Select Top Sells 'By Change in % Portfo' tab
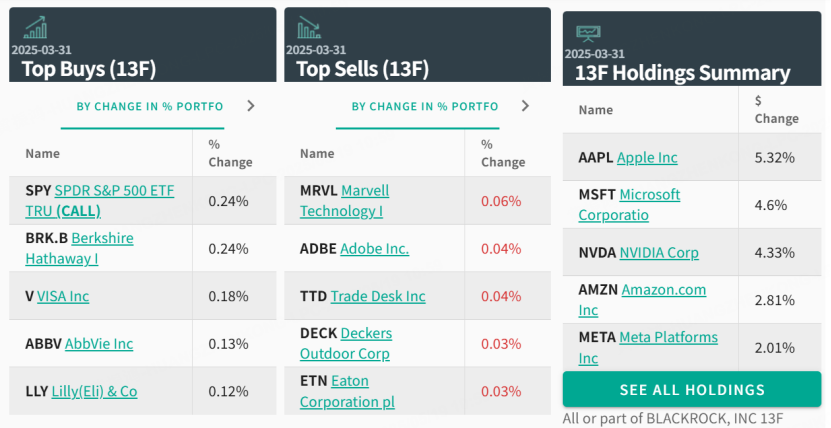831x428 pixels. [425, 106]
